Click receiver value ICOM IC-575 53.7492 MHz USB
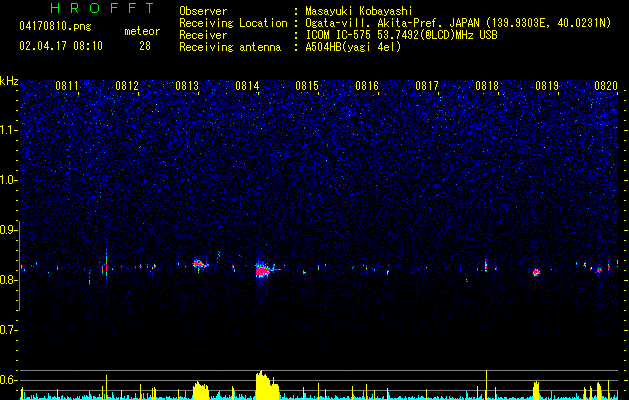 [401, 35]
